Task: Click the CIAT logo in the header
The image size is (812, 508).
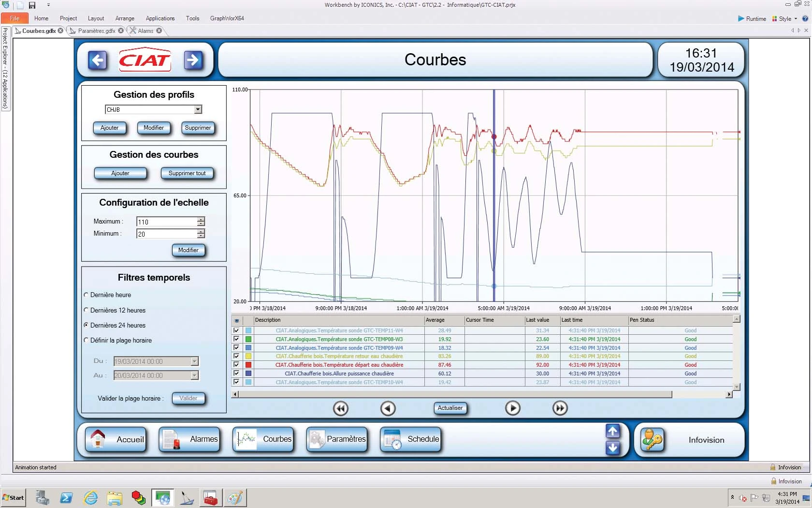Action: pos(145,60)
